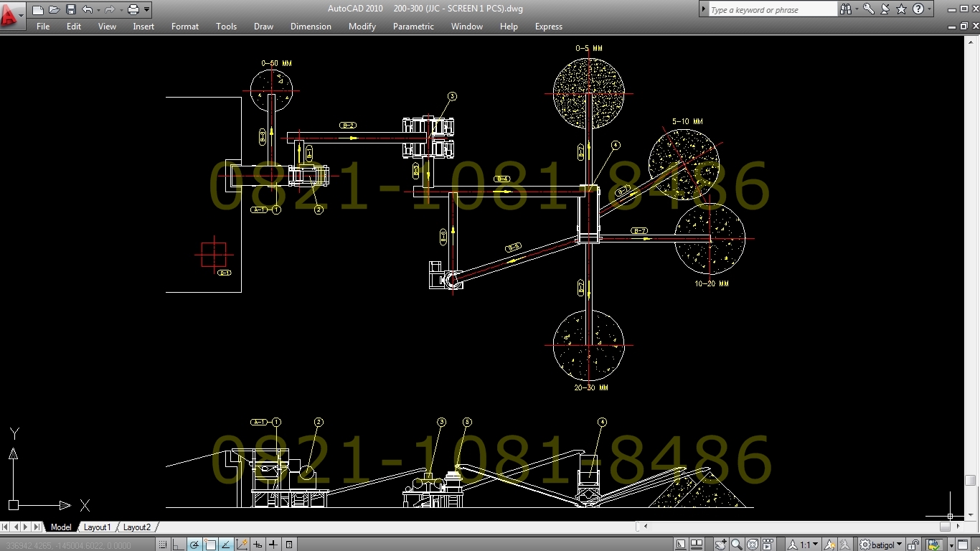
Task: Toggle Snap Mode in status bar
Action: point(163,545)
